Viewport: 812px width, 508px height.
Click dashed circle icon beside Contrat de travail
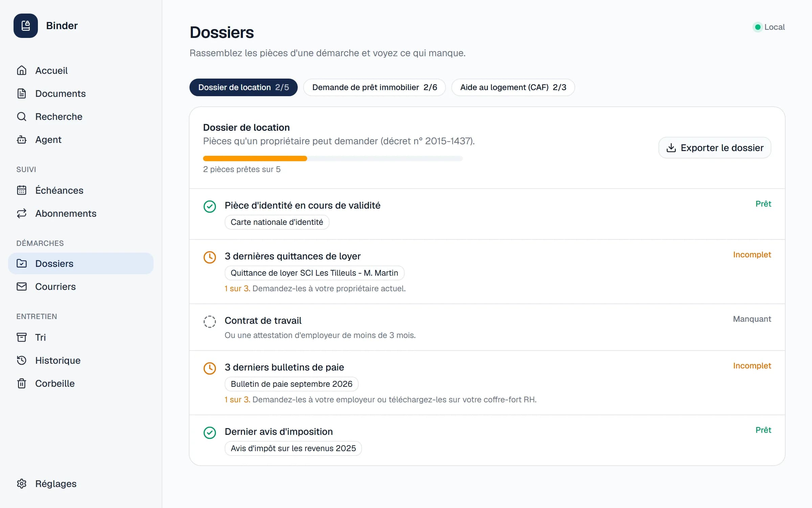[210, 322]
